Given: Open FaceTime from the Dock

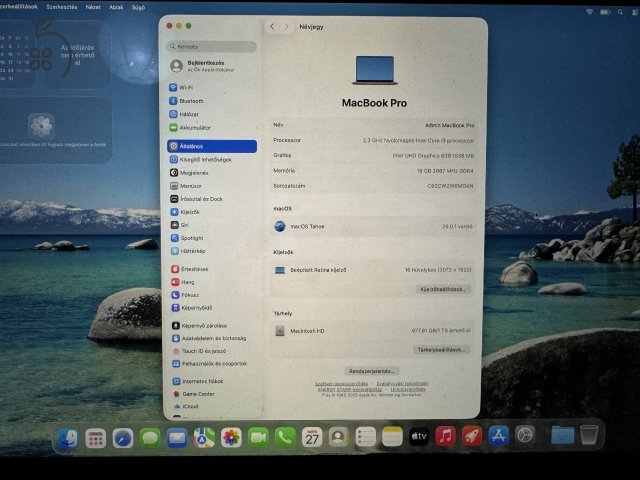Looking at the screenshot, I should click(258, 438).
